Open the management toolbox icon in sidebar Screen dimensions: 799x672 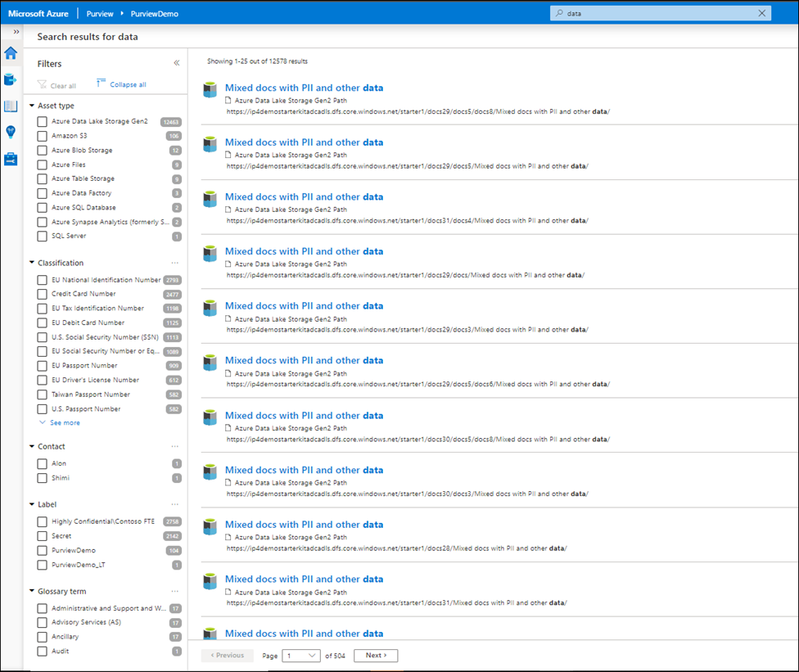coord(11,159)
